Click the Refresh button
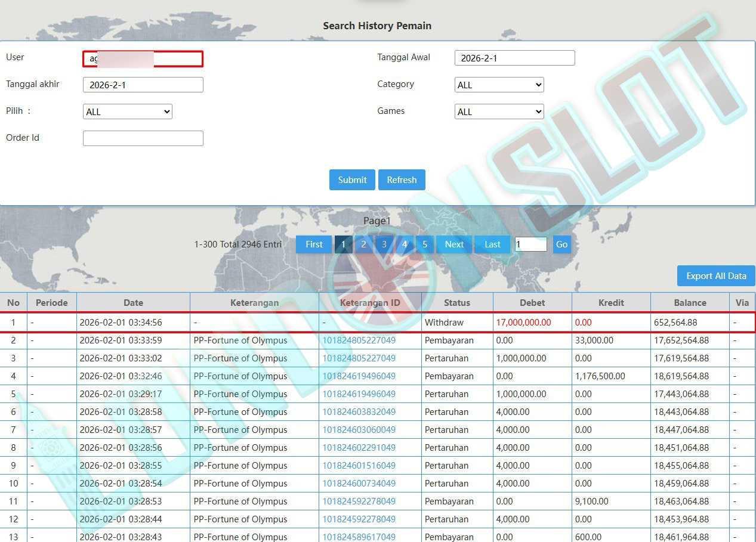This screenshot has width=756, height=542. click(x=402, y=180)
